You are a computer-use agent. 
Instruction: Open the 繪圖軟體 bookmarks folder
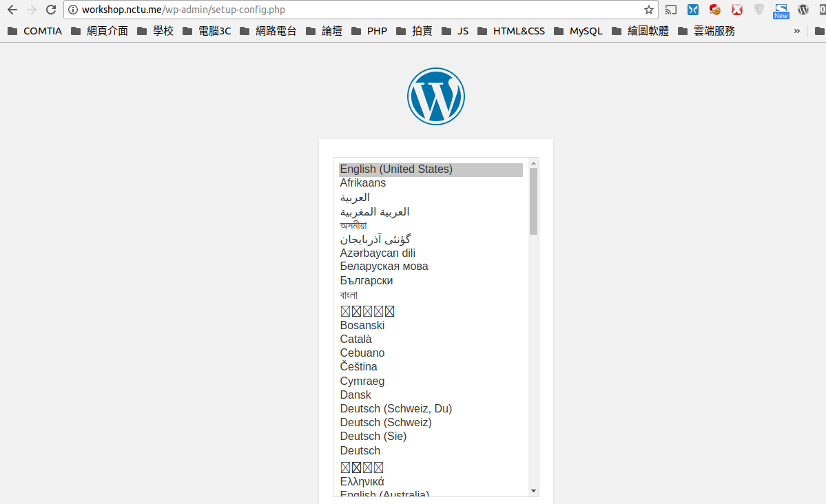coord(640,31)
